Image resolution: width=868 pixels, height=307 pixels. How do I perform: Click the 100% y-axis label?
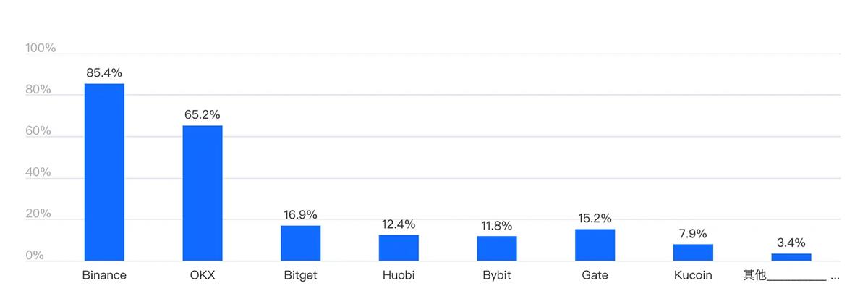[41, 49]
